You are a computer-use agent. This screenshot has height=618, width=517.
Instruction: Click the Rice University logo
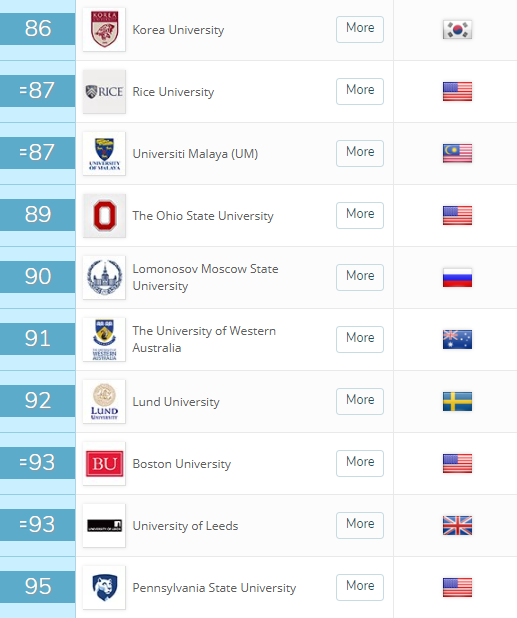pyautogui.click(x=104, y=91)
